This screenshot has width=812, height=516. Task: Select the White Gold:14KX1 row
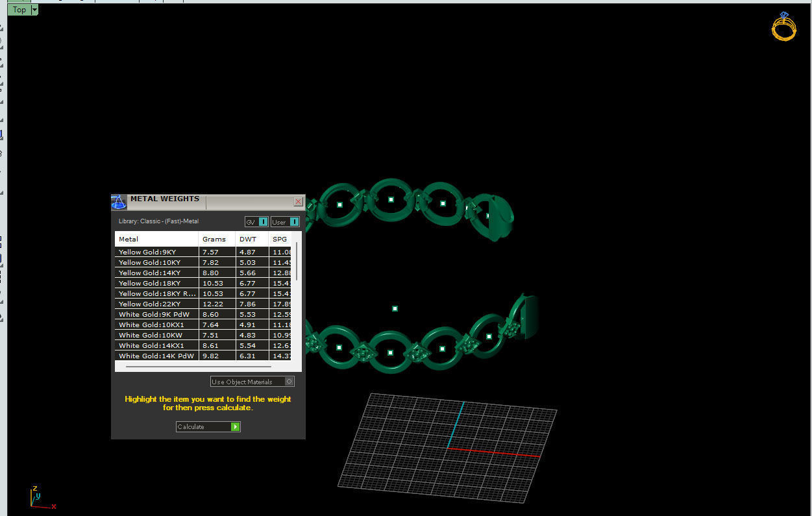coord(204,345)
